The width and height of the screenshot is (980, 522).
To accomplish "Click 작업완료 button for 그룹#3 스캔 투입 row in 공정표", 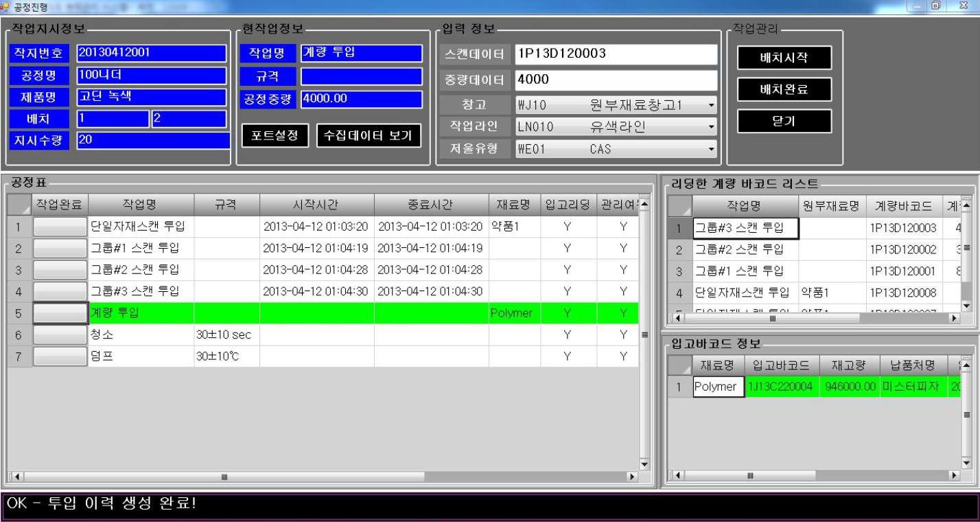I will point(60,291).
